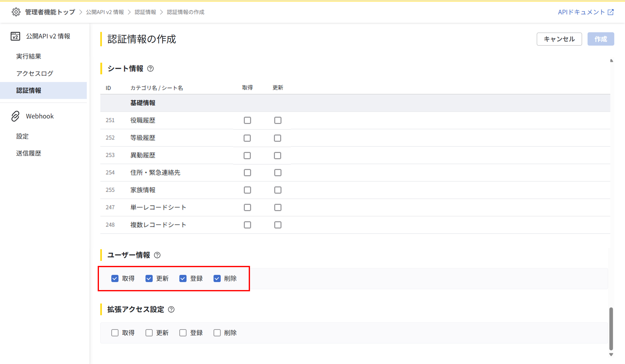Click the scrollbar down arrow
Screen dimensions: 625x364
611,355
